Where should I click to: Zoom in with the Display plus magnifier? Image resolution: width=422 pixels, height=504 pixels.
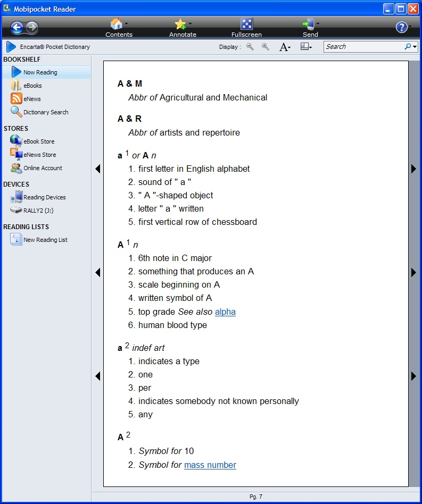(266, 47)
